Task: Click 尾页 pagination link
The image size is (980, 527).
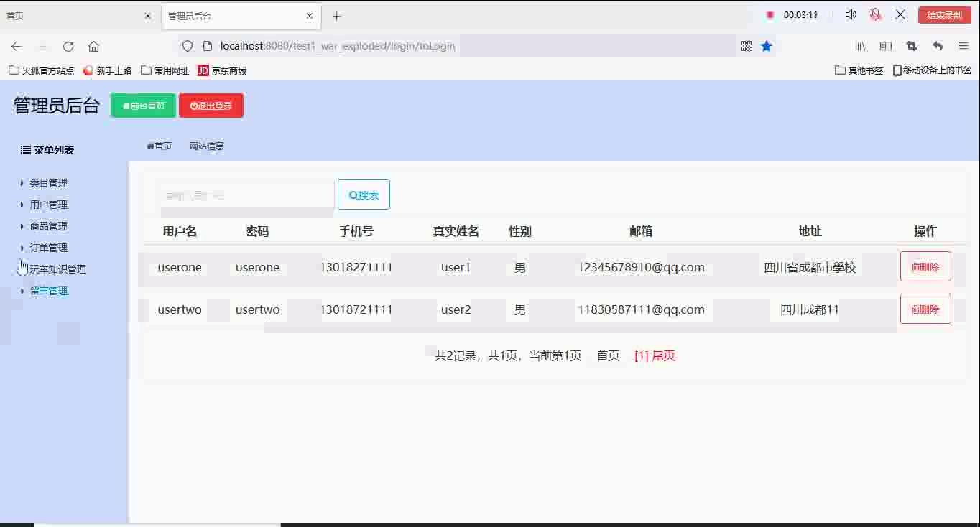Action: point(664,355)
